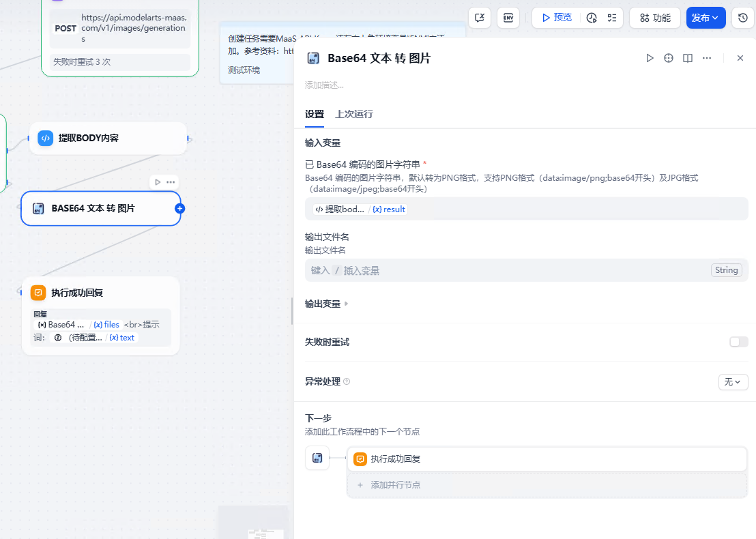Click the help globe icon in panel header
This screenshot has width=756, height=539.
tap(668, 58)
